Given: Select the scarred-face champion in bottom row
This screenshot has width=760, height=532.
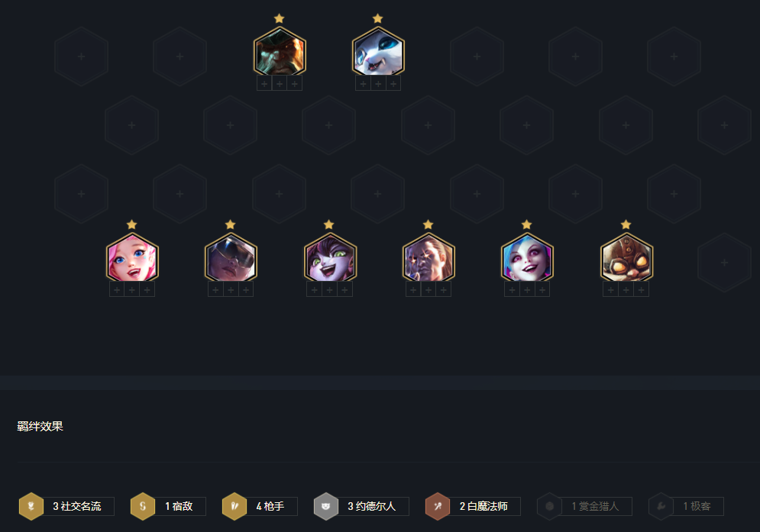Looking at the screenshot, I should tap(429, 258).
